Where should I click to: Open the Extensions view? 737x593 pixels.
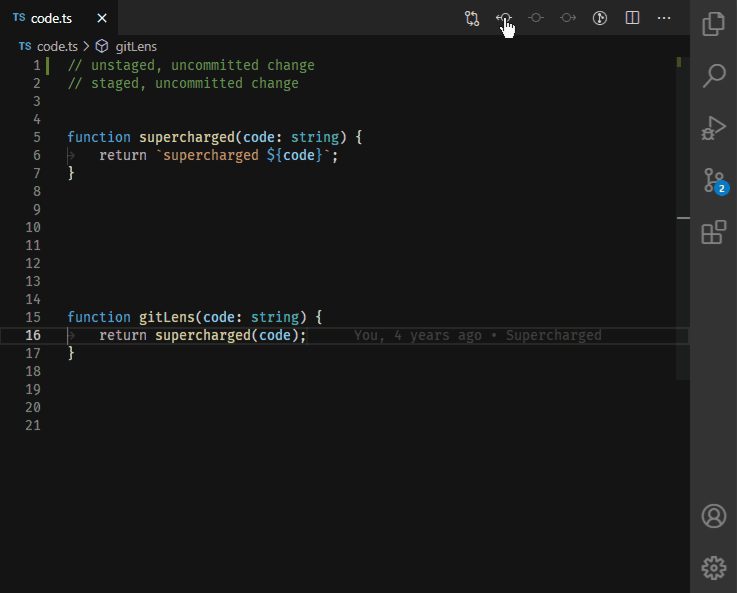tap(713, 232)
